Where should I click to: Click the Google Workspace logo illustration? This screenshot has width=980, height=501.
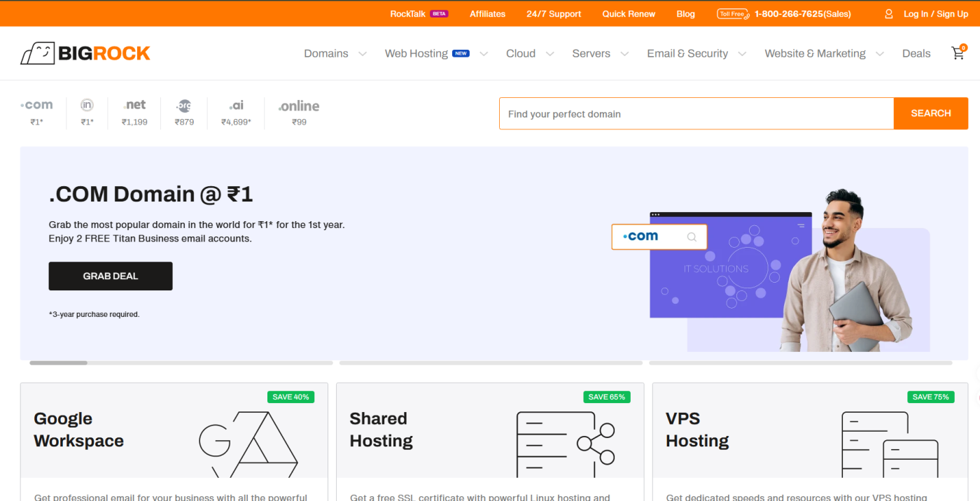pyautogui.click(x=248, y=444)
